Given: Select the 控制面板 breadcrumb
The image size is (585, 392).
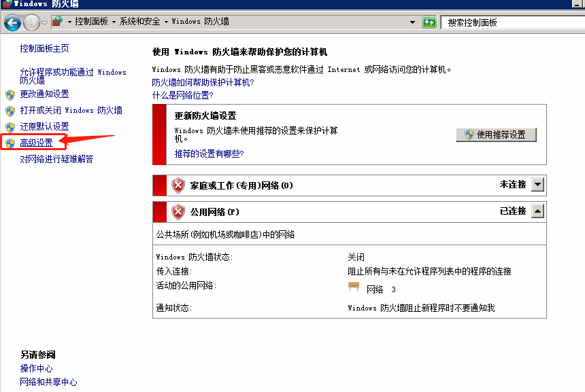Looking at the screenshot, I should [91, 22].
